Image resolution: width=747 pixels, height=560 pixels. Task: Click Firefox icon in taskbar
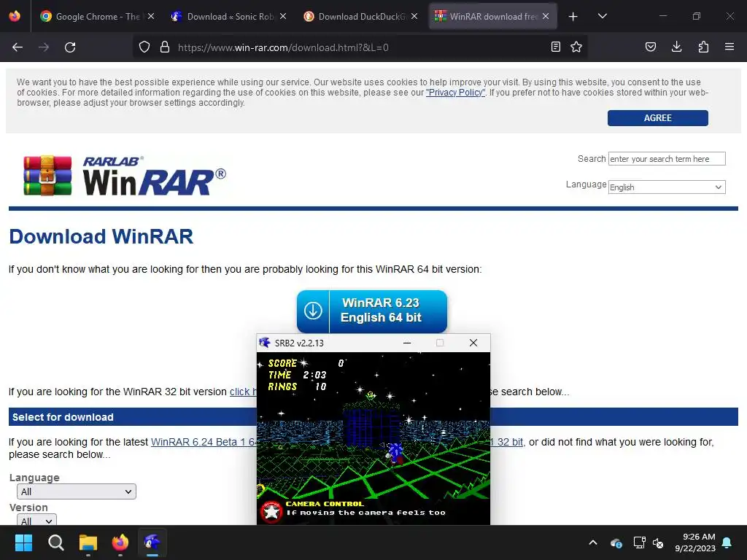pyautogui.click(x=120, y=542)
